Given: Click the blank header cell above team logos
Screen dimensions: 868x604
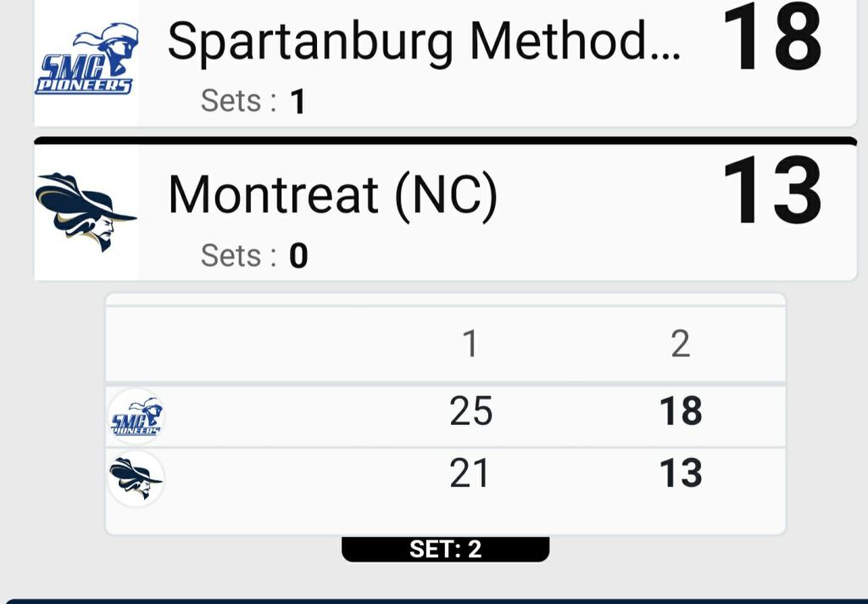Looking at the screenshot, I should point(254,344).
